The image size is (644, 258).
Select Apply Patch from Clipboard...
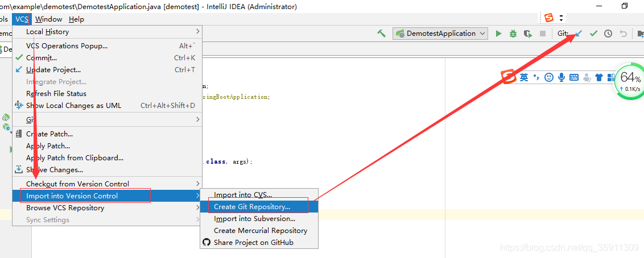pyautogui.click(x=108, y=157)
